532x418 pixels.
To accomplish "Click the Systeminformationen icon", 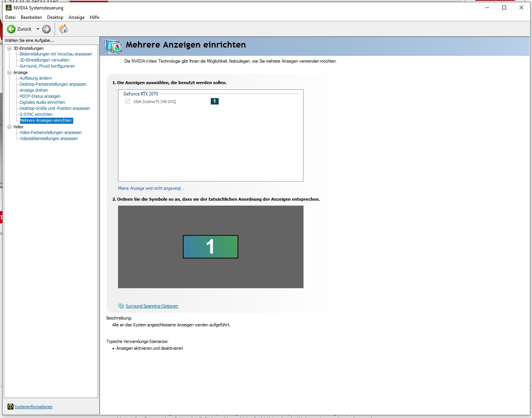I will click(11, 406).
